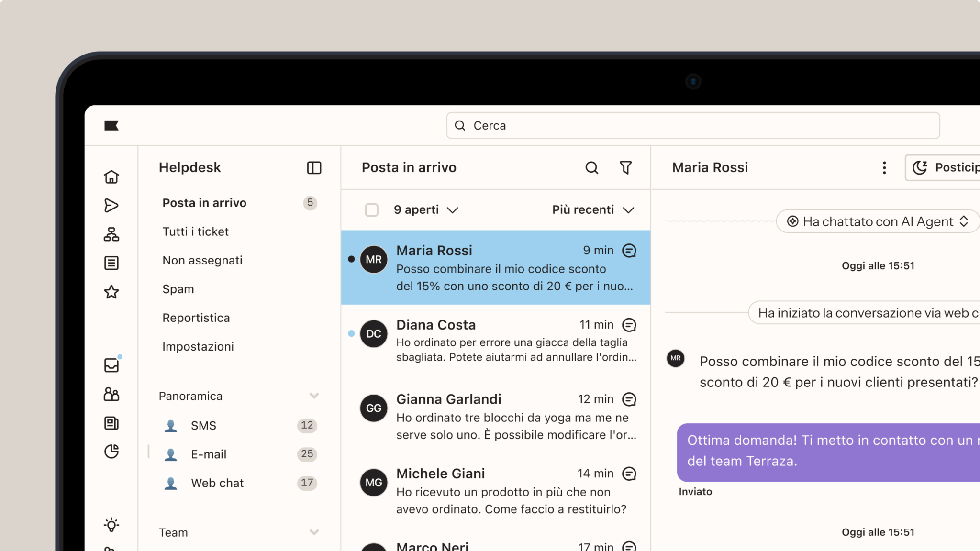Screen dimensions: 980x551
Task: Open Non assegnati menu item
Action: [202, 260]
